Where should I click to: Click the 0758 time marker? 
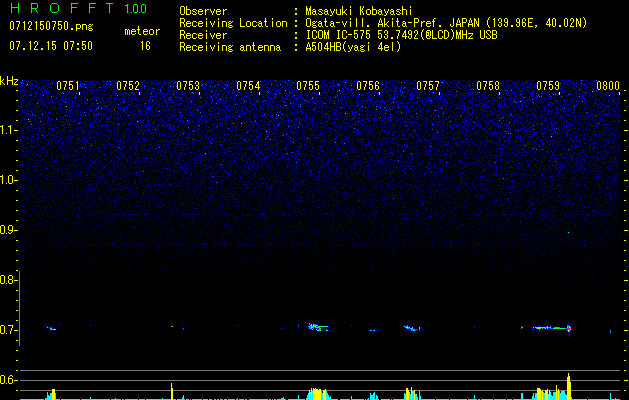pos(488,86)
